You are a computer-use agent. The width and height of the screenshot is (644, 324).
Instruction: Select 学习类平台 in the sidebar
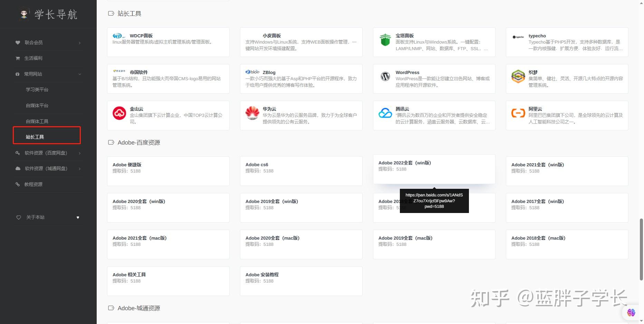pos(37,90)
